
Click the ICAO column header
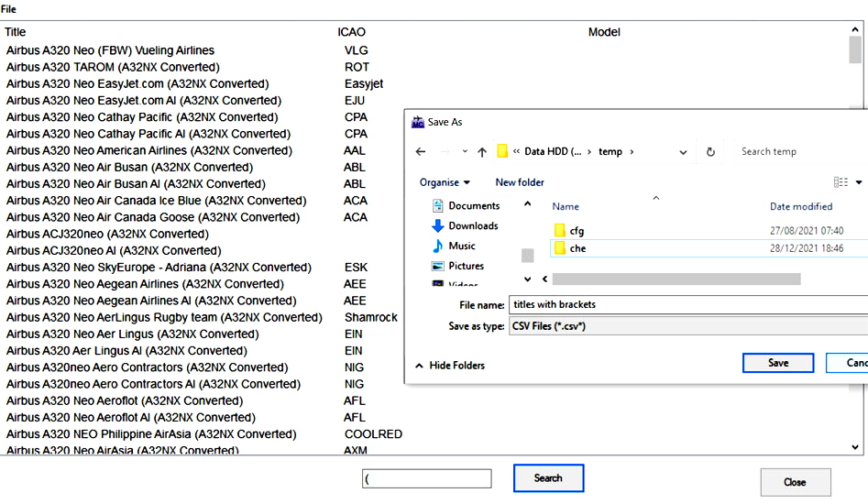tap(352, 32)
